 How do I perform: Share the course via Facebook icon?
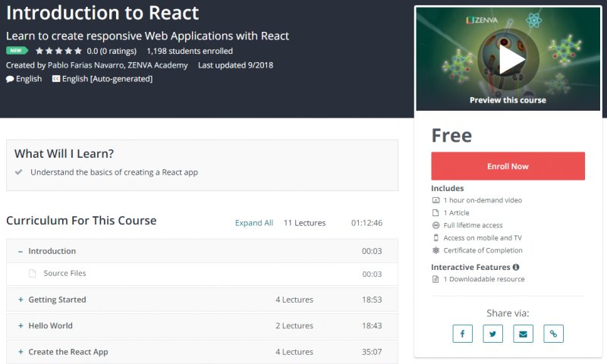coord(463,334)
